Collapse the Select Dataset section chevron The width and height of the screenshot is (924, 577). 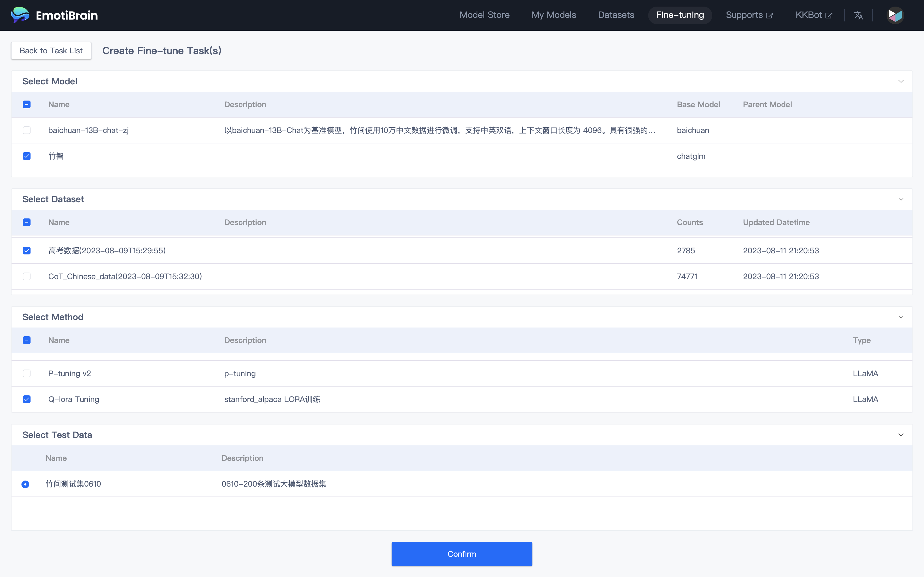(901, 199)
